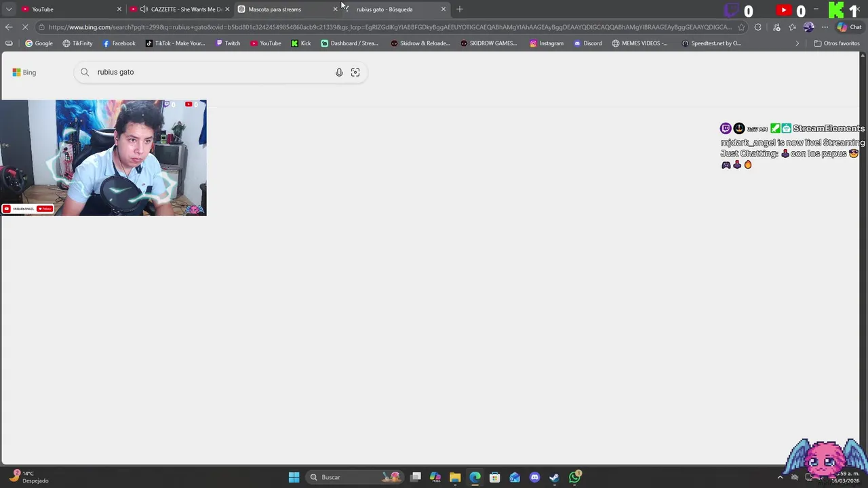
Task: Open Outlook mail from taskbar
Action: [x=515, y=477]
